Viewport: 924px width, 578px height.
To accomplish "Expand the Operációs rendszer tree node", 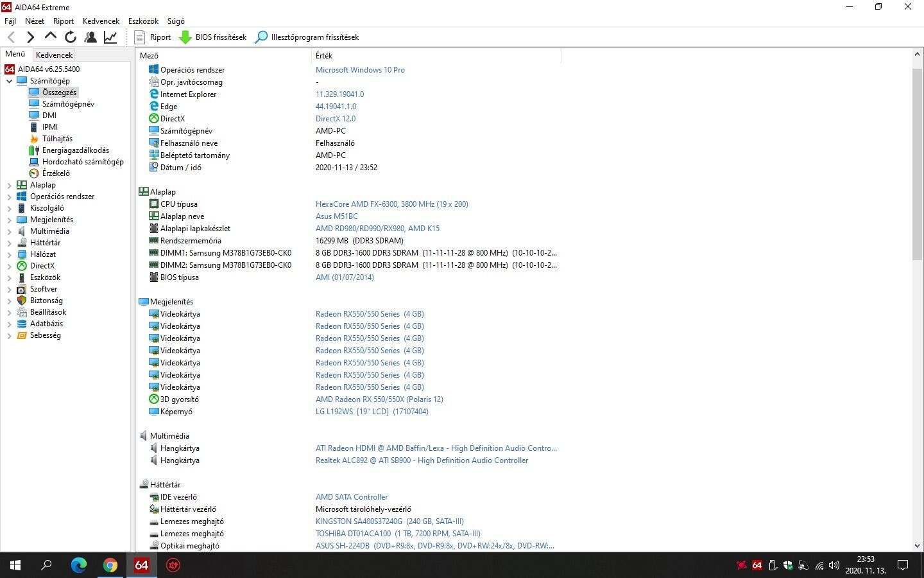I will (x=9, y=197).
